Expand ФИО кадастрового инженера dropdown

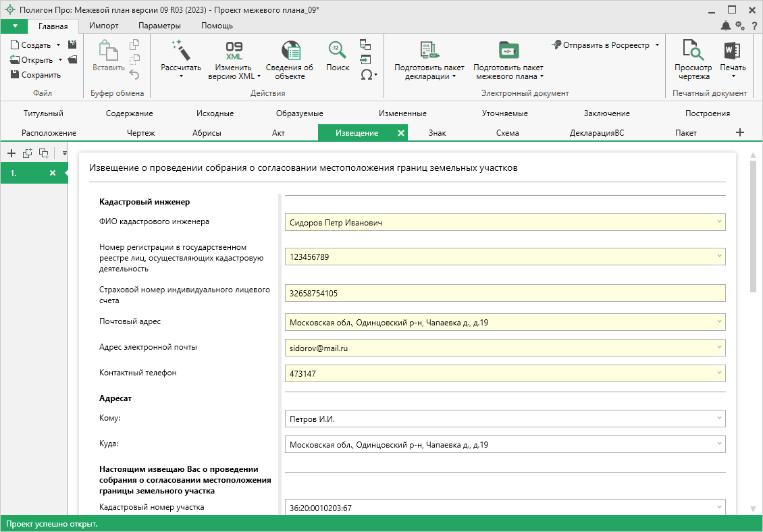click(718, 222)
